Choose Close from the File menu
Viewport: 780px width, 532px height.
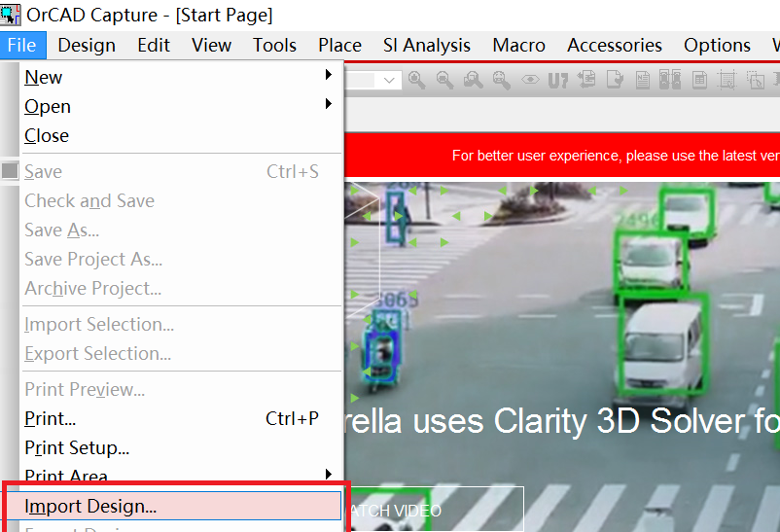click(x=182, y=135)
